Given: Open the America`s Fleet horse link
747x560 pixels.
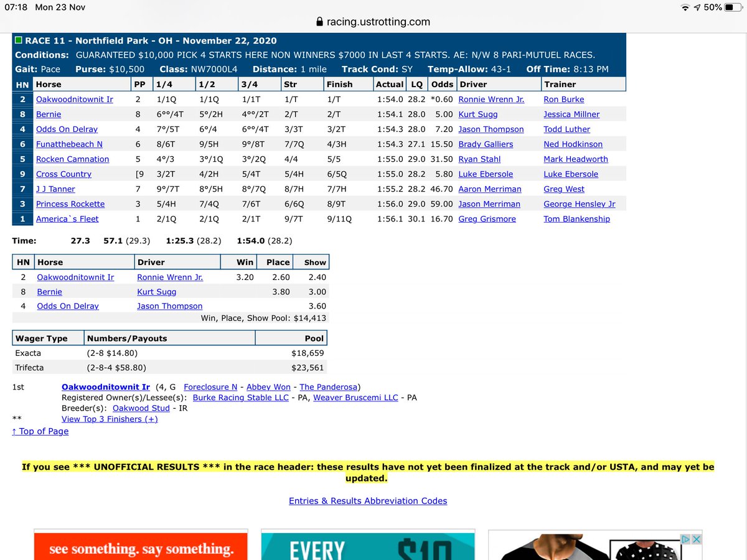Looking at the screenshot, I should (x=67, y=219).
